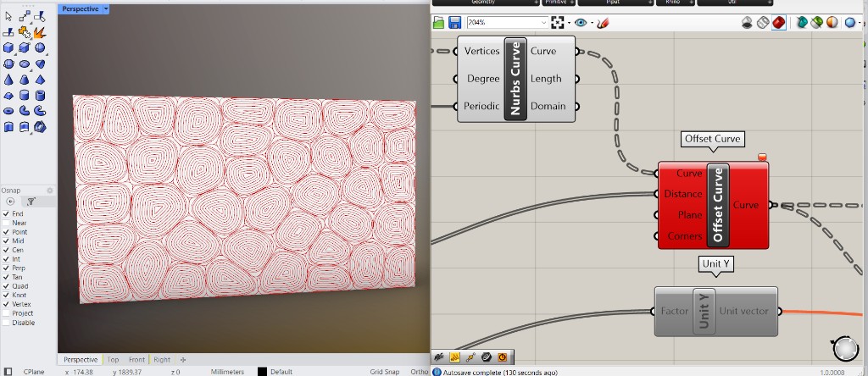The width and height of the screenshot is (868, 376).
Task: Pick the cone solid tool
Action: pos(8,80)
